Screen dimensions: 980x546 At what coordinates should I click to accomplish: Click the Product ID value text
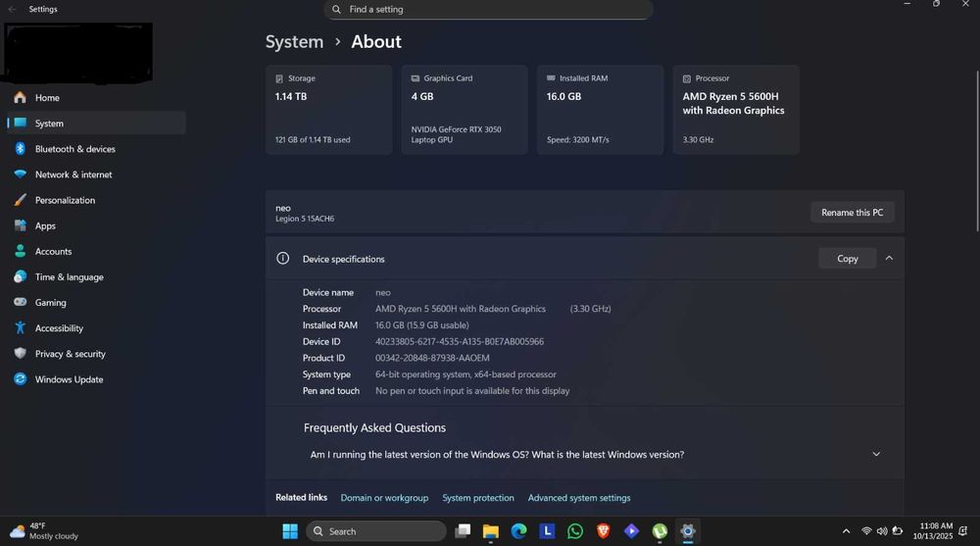click(432, 358)
